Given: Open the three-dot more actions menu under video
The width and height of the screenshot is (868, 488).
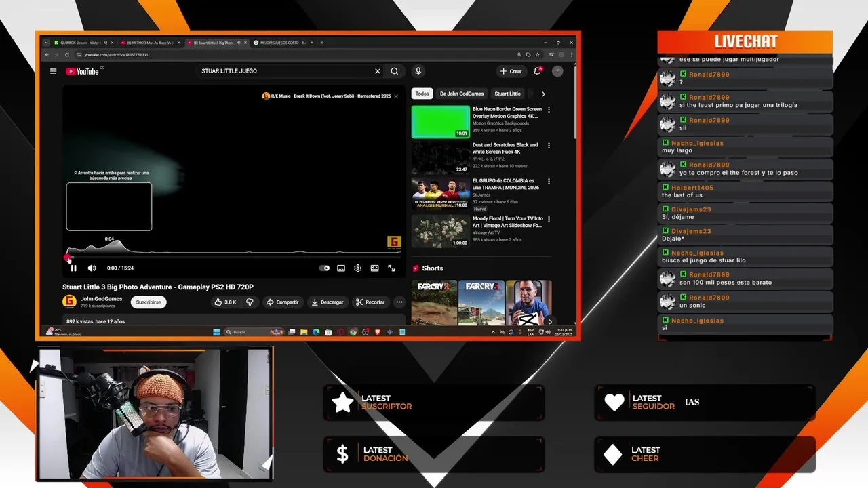Looking at the screenshot, I should pos(399,302).
